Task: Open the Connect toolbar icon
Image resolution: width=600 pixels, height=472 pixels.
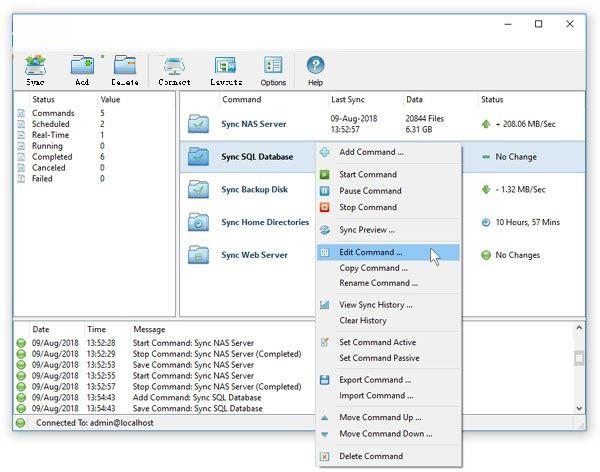Action: pos(174,69)
